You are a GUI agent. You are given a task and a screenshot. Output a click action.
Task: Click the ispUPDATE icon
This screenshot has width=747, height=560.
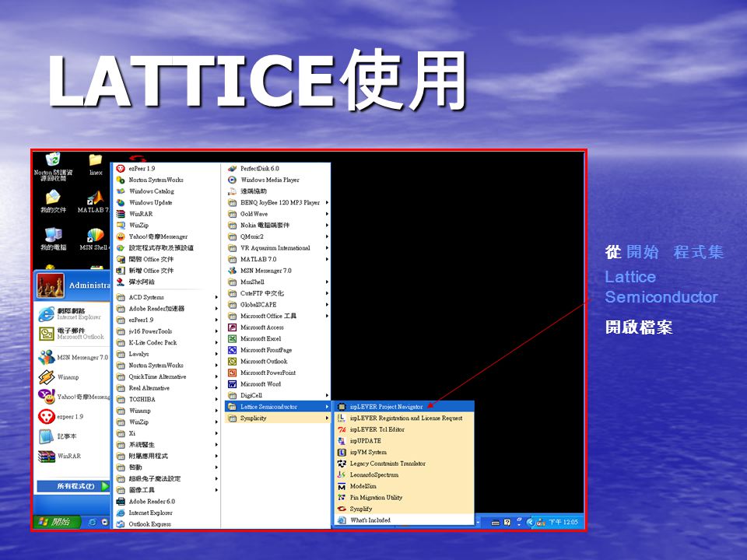[x=342, y=441]
